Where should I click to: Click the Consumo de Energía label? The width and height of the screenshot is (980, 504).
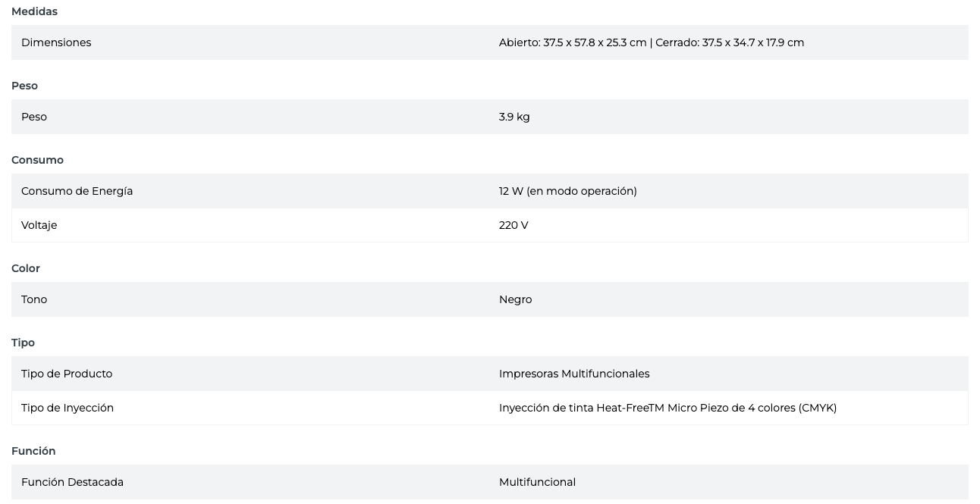click(x=77, y=191)
